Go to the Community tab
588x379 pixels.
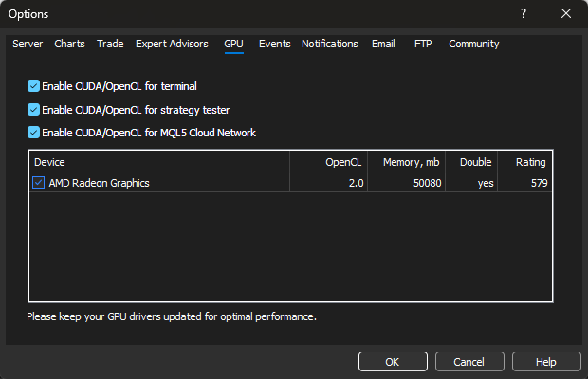click(473, 44)
